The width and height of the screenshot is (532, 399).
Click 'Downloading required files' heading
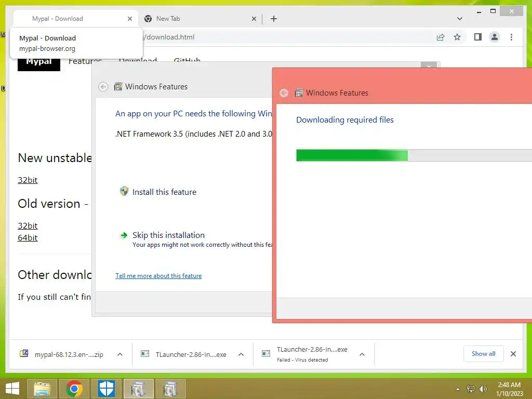coord(345,120)
